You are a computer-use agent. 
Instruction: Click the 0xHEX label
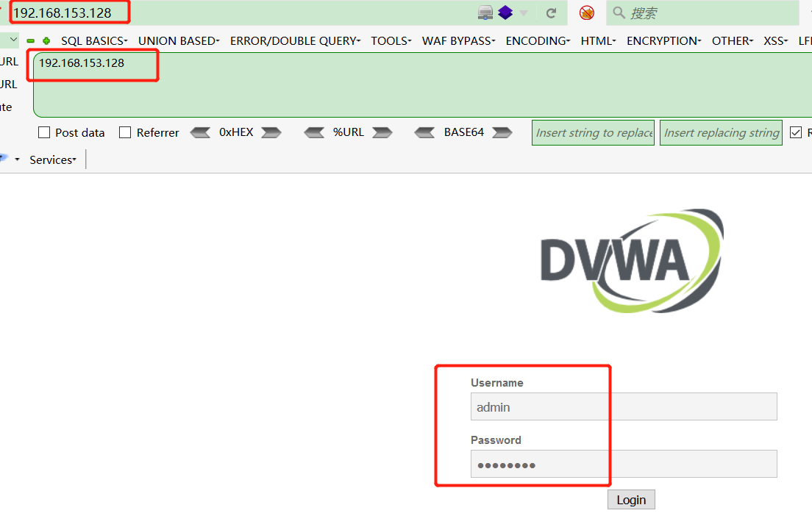pyautogui.click(x=236, y=132)
